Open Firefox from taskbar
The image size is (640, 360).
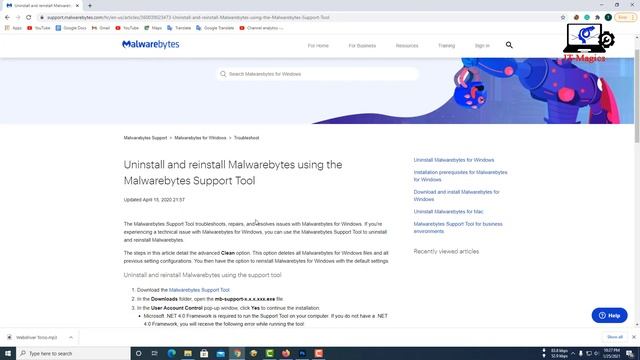[x=286, y=353]
